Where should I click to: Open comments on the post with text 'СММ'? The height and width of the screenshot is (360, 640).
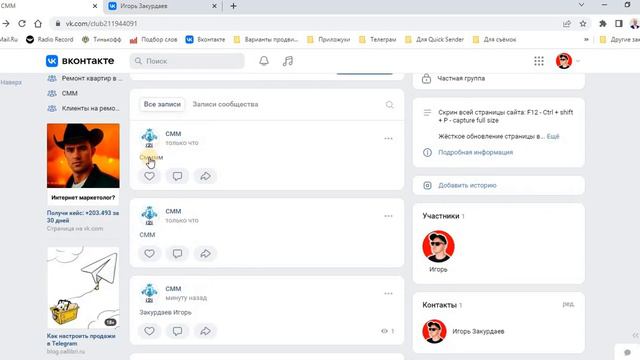pyautogui.click(x=177, y=253)
